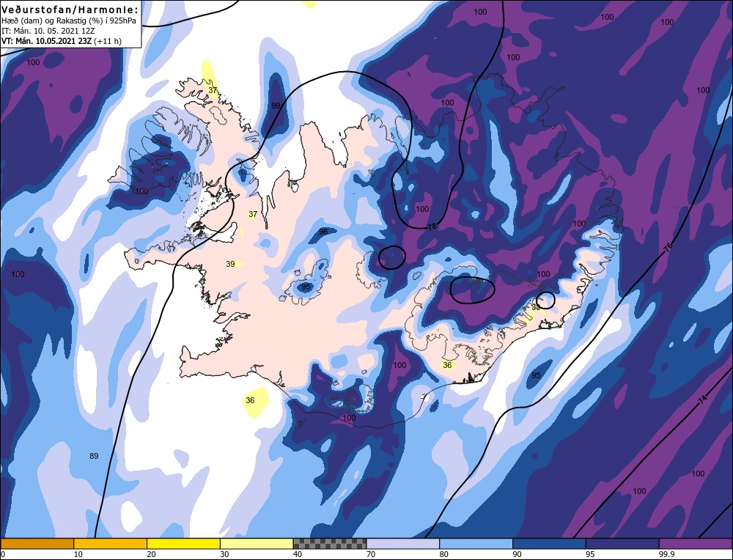Click the '40' legend scale label

(x=298, y=554)
